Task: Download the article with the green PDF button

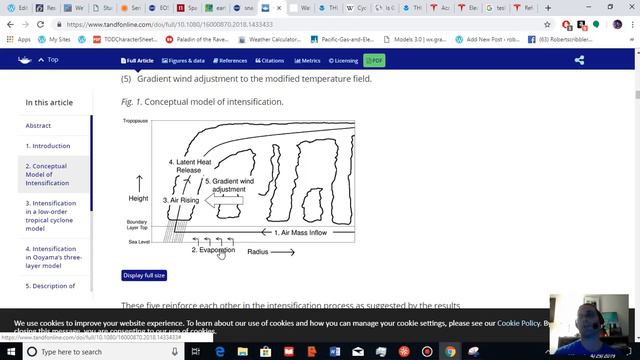Action: pos(374,60)
